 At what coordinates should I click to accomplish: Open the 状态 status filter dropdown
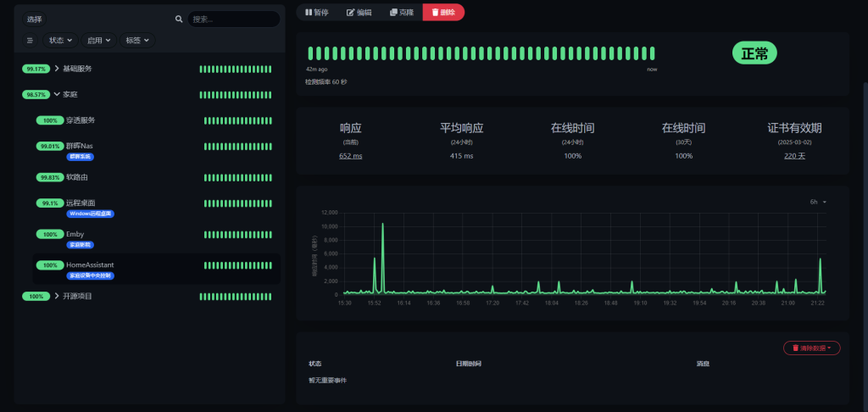60,40
